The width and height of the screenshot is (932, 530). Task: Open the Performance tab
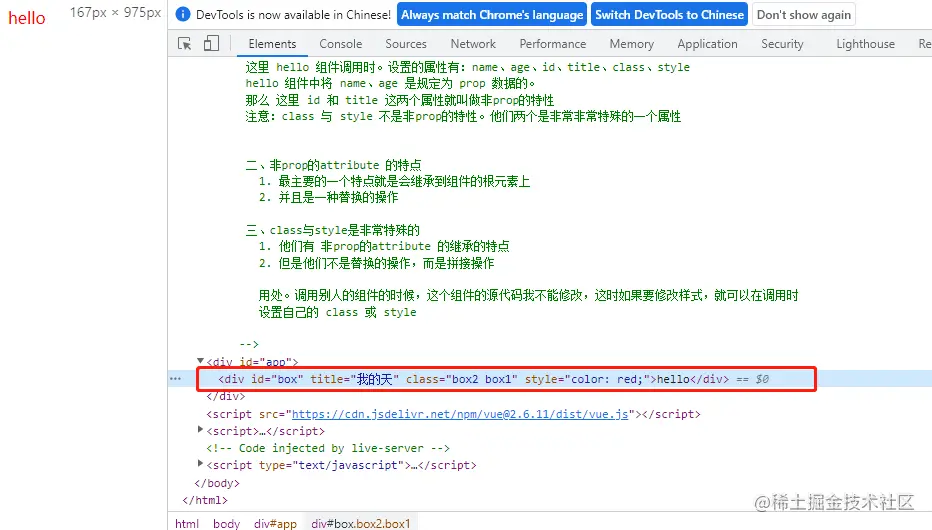tap(553, 44)
